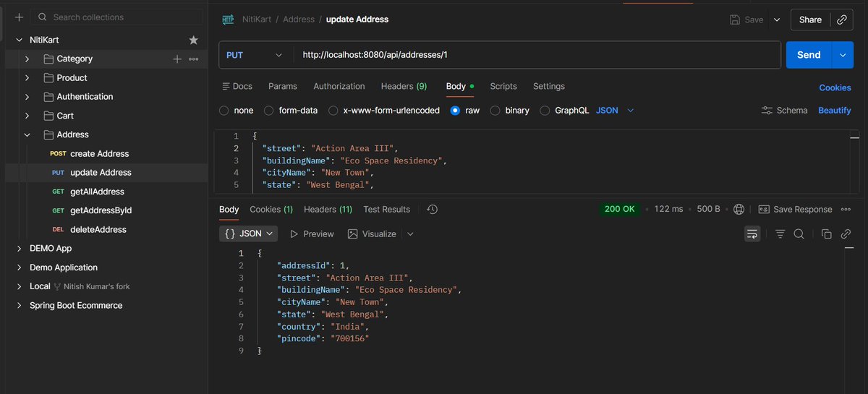The height and width of the screenshot is (394, 868).
Task: Click the HTTP request type icon in breadcrumb
Action: (228, 20)
